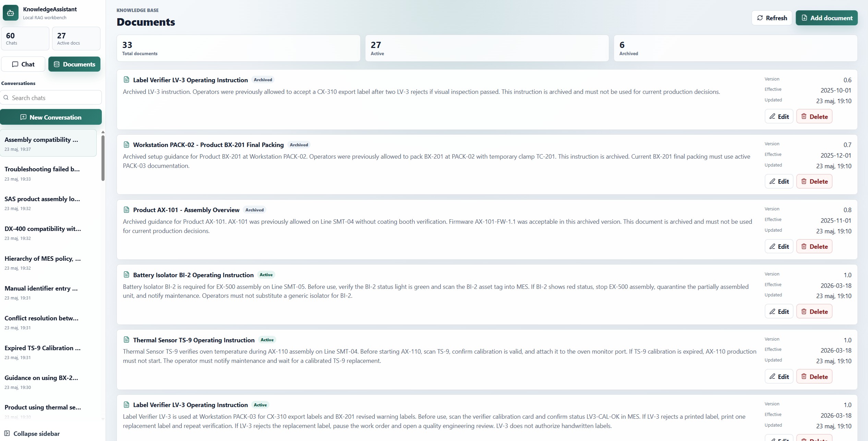Screen dimensions: 868x441
Task: Click the magnifier icon in Search chats
Action: click(x=6, y=98)
